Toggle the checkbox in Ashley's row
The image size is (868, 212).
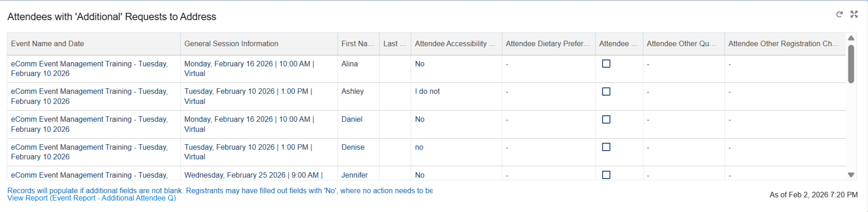tap(606, 92)
